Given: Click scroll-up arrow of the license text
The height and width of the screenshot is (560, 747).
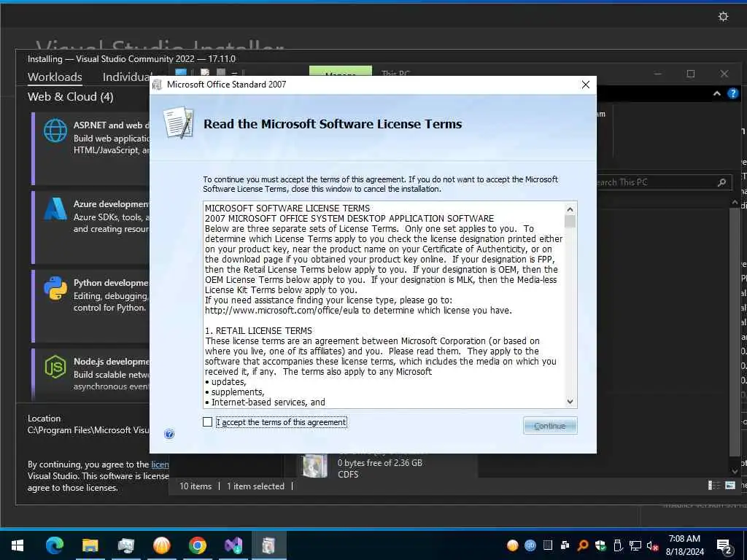Looking at the screenshot, I should click(570, 209).
